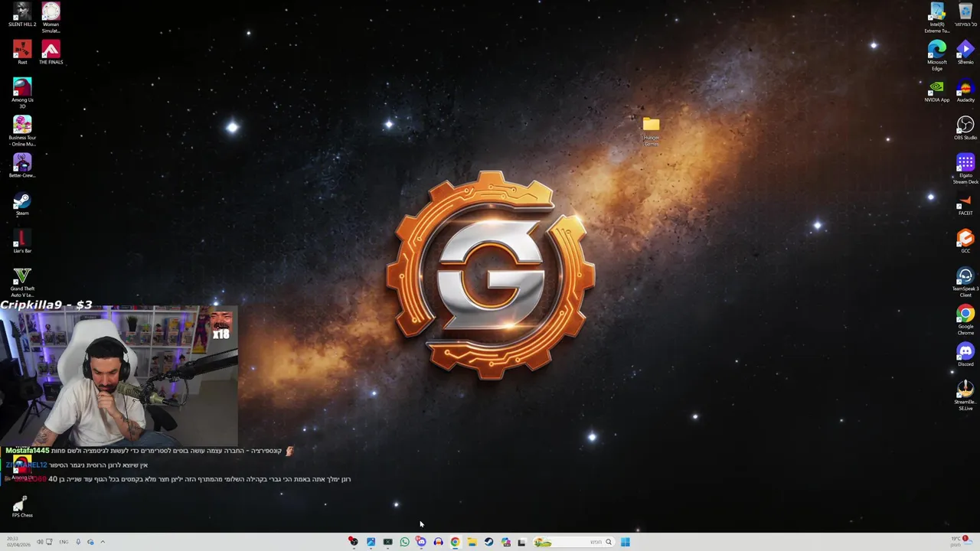
Task: Select the NVIDIA App desktop shortcut
Action: pos(937,90)
